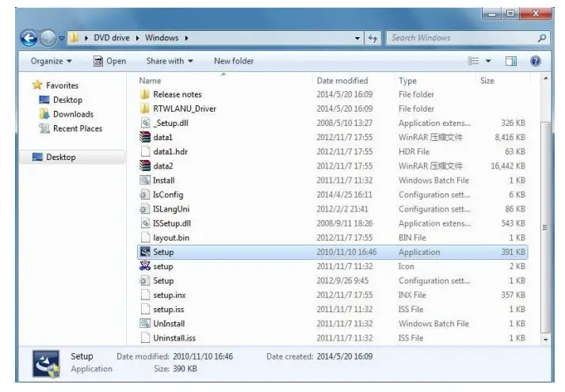Change view with the view icon

point(474,61)
